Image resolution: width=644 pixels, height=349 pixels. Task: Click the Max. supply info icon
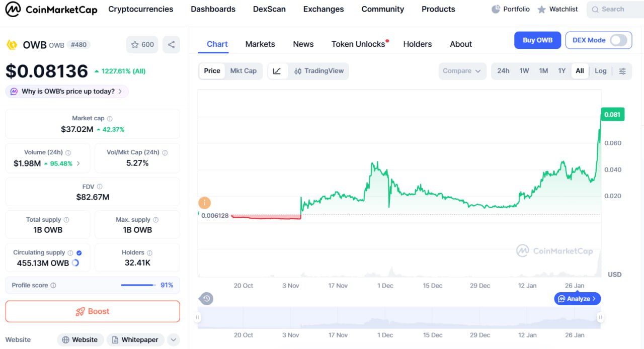[155, 220]
